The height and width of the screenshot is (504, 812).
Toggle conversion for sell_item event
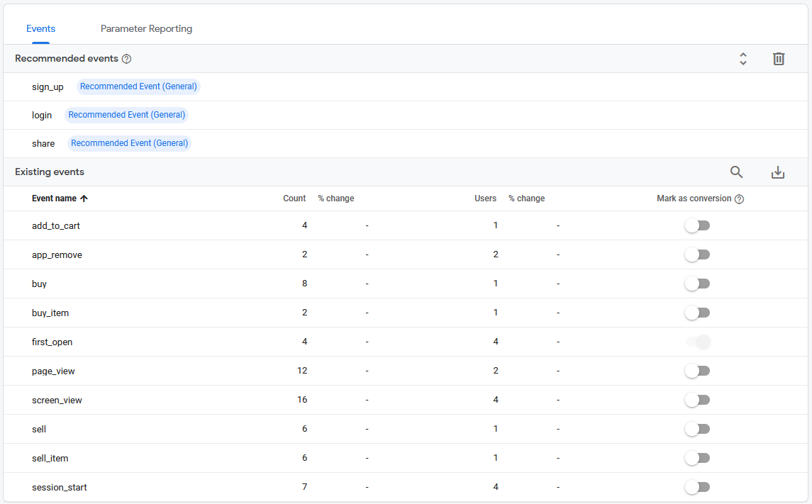[x=697, y=458]
